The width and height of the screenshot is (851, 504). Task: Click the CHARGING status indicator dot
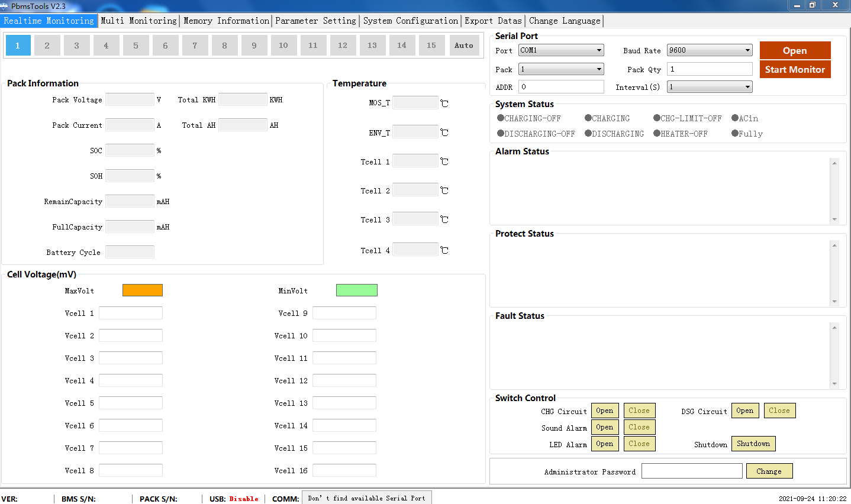click(588, 118)
